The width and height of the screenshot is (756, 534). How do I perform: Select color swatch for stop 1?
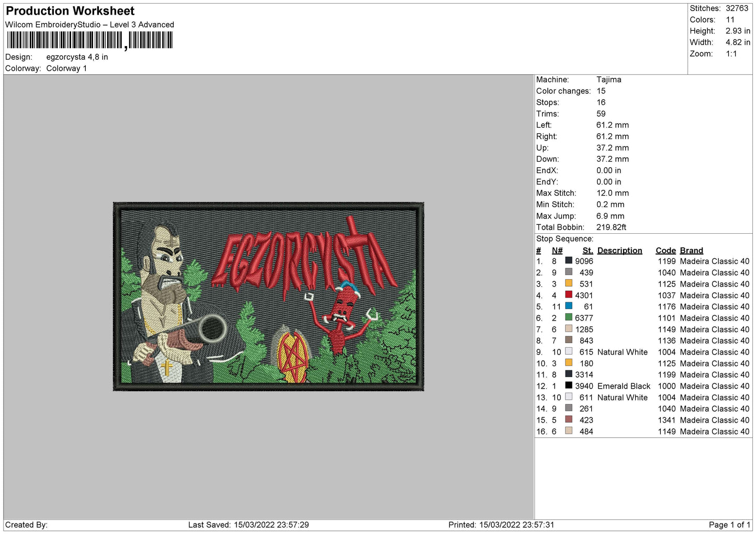(569, 260)
